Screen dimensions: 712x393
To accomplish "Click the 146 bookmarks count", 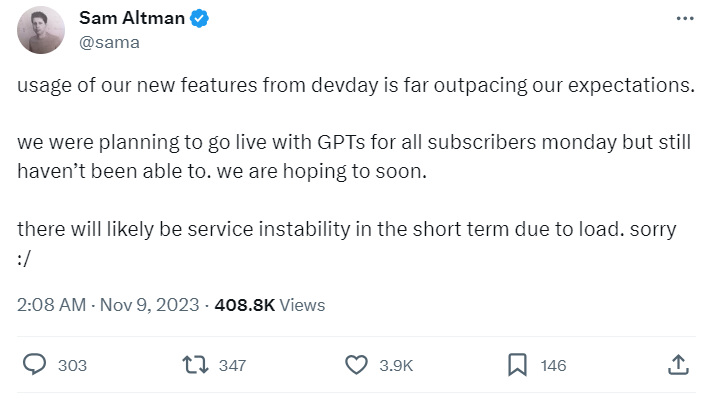I will click(553, 365).
